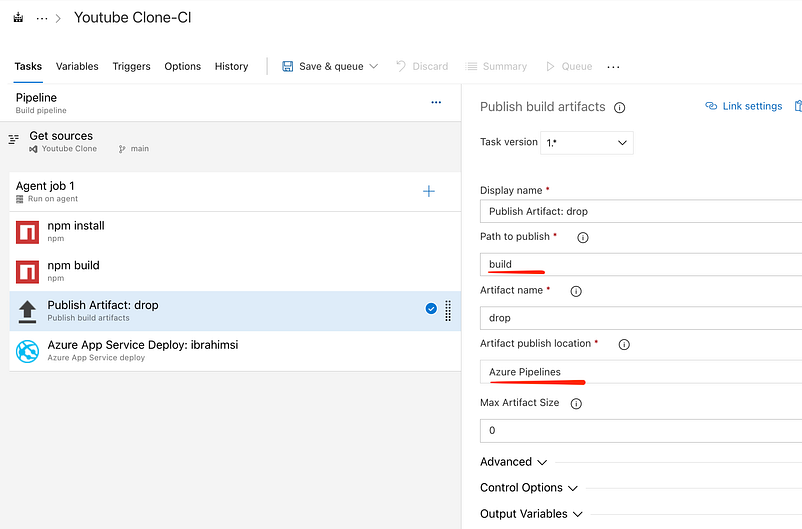The height and width of the screenshot is (529, 802).
Task: Click the Publish build artifacts info icon
Action: point(619,107)
